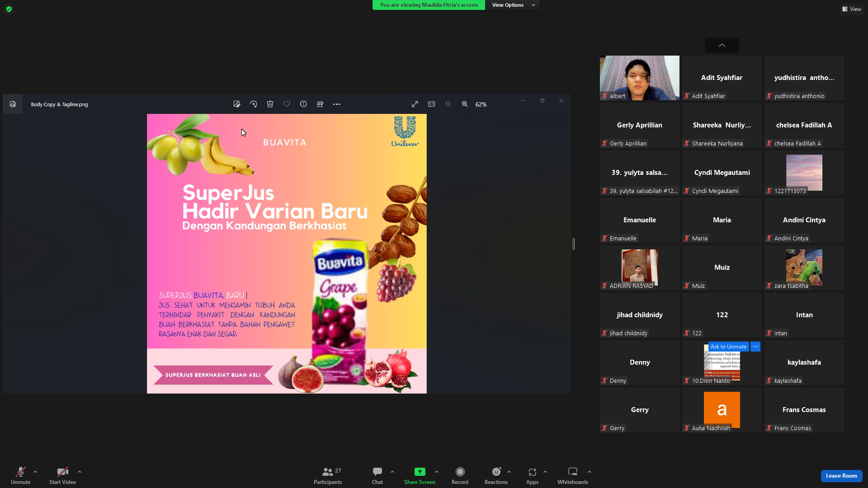868x488 pixels.
Task: Rotate the image in the photo viewer
Action: [x=254, y=104]
